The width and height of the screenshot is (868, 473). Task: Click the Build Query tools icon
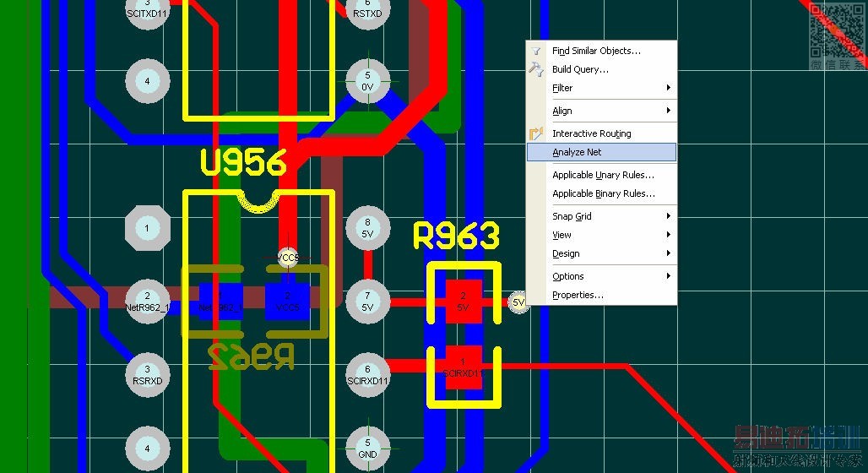536,69
